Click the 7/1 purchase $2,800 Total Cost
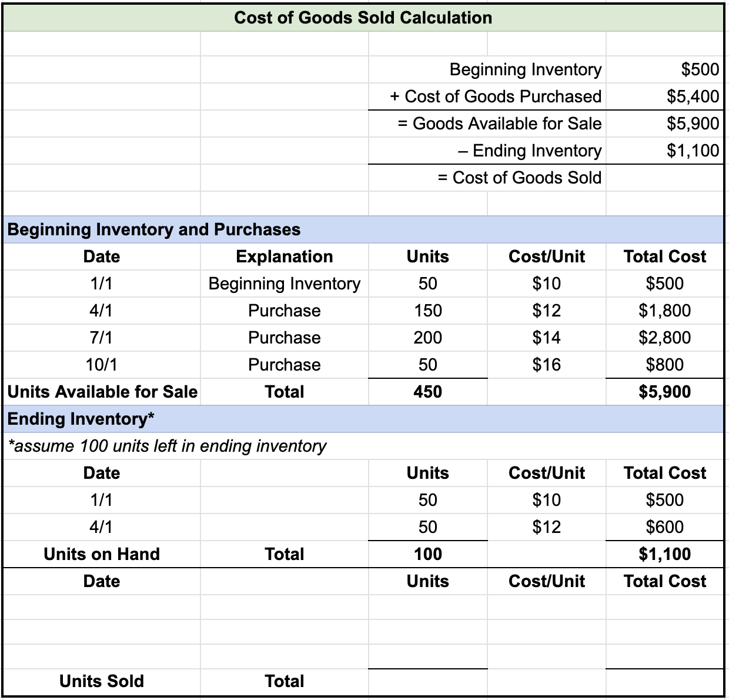This screenshot has width=729, height=700. click(x=665, y=337)
